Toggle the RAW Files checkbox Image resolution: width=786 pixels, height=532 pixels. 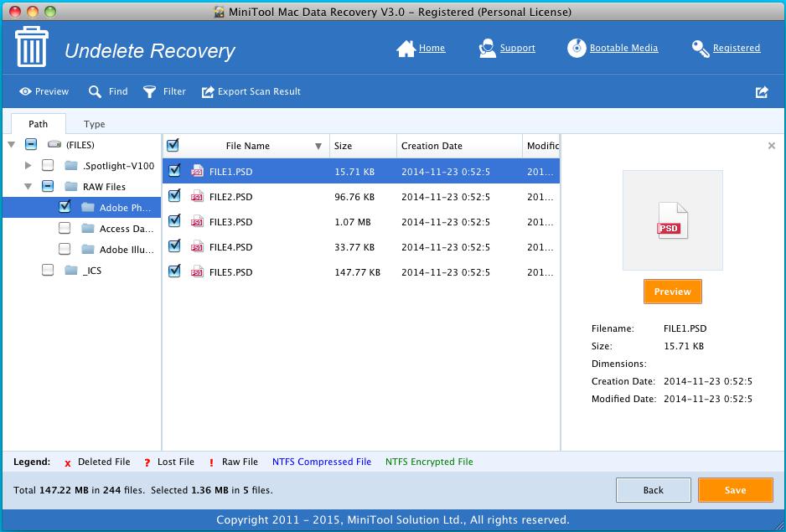[x=48, y=187]
